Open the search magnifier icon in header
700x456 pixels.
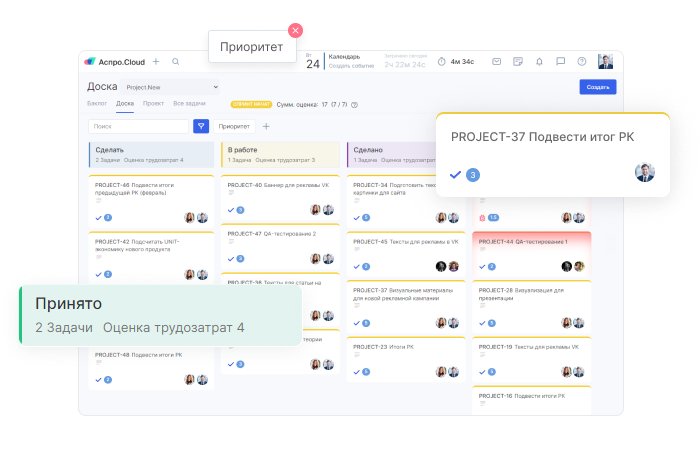[175, 62]
